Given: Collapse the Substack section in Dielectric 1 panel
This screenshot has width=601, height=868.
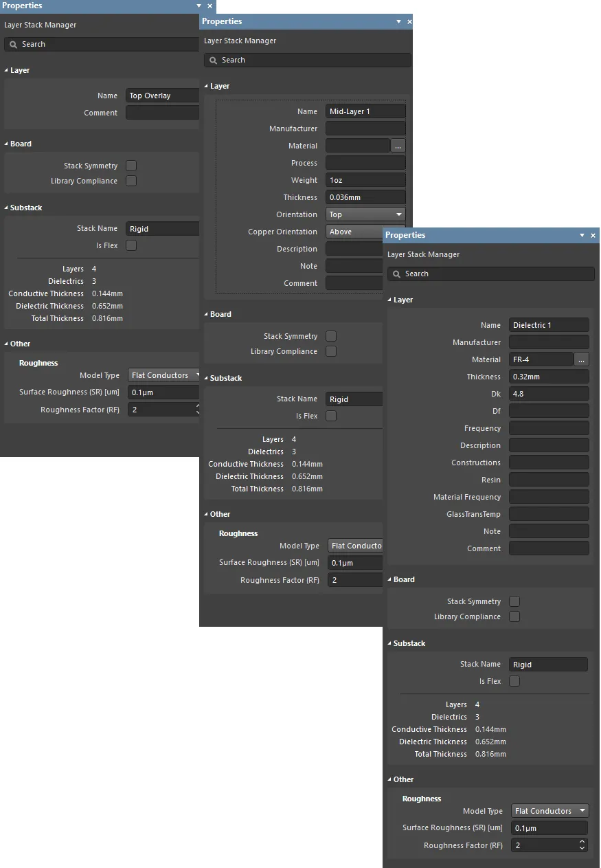Looking at the screenshot, I should pyautogui.click(x=390, y=644).
